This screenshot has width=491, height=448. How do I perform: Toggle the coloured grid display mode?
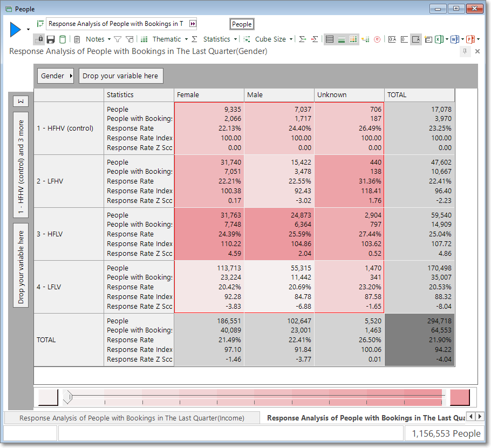coord(353,39)
